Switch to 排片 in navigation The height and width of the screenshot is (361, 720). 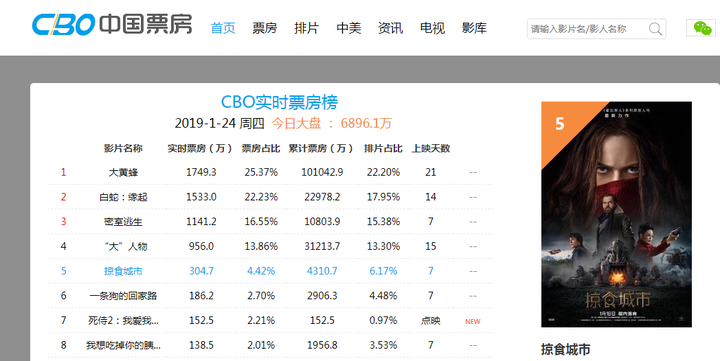pos(306,28)
